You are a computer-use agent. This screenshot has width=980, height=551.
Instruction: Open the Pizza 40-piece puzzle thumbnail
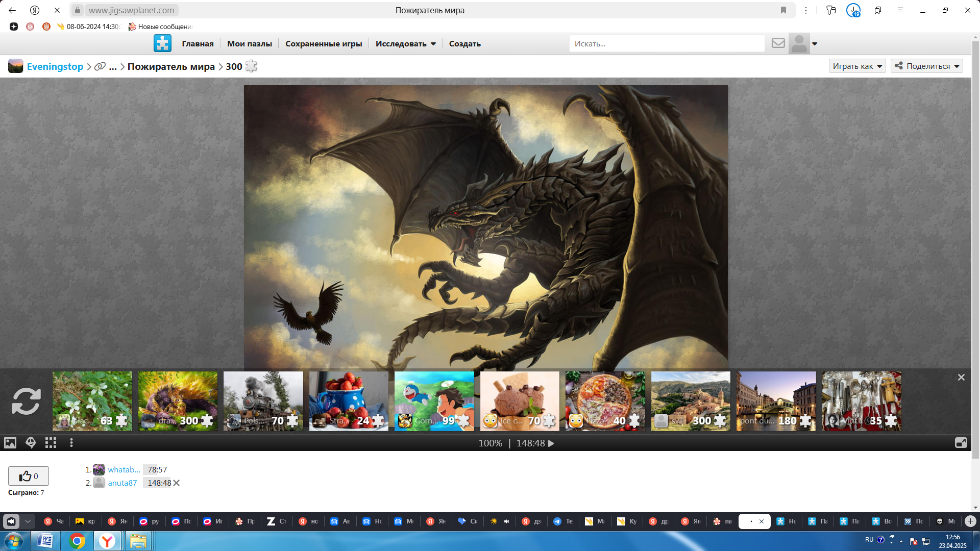(605, 401)
